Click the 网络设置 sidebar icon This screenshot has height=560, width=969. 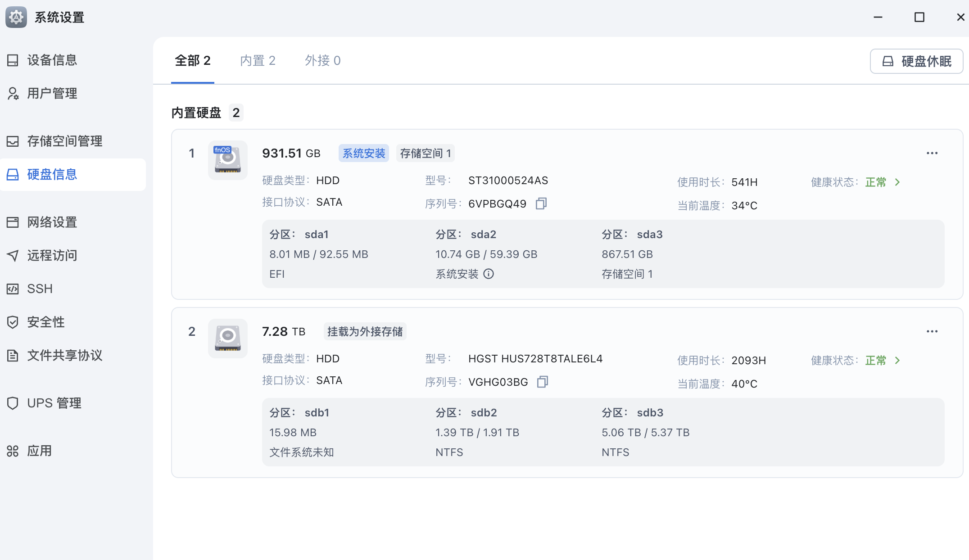point(13,222)
